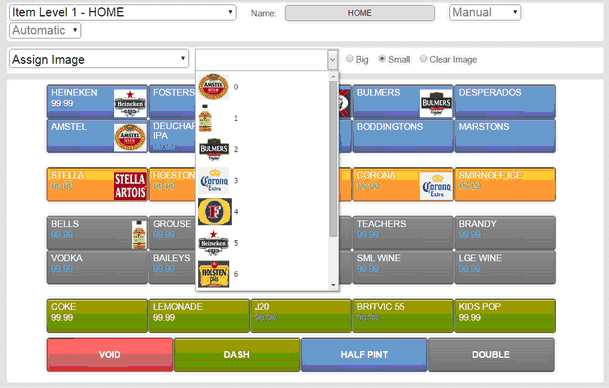
Task: Click the HALF PINT button
Action: click(364, 355)
